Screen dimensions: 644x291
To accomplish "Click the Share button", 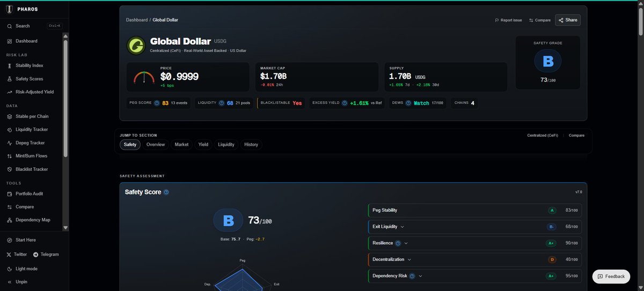I will (x=568, y=20).
